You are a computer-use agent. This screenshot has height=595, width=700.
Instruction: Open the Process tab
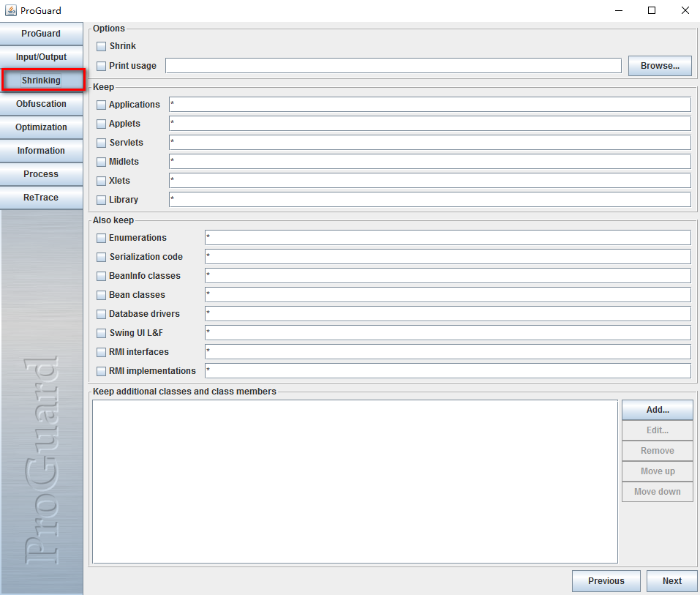[x=41, y=173]
